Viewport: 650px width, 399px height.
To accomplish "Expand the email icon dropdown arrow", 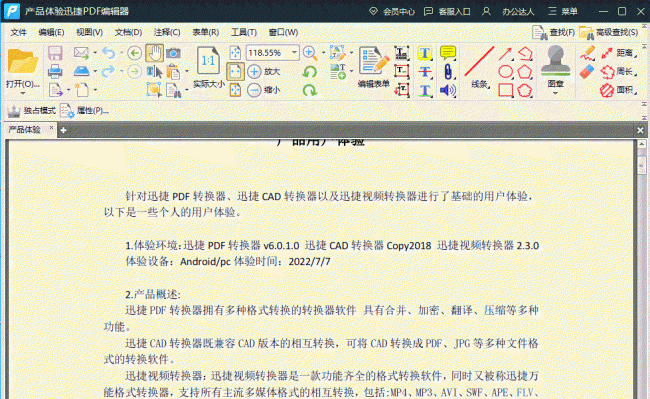I will click(x=95, y=53).
